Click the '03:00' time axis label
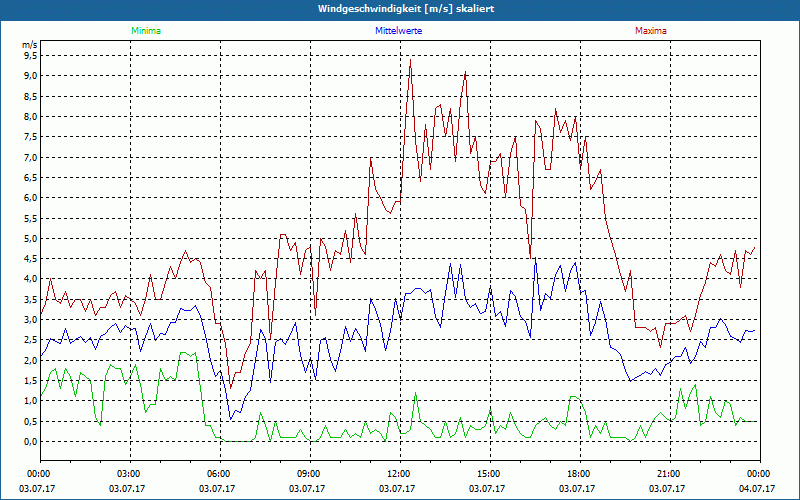This screenshot has width=800, height=500. (130, 474)
